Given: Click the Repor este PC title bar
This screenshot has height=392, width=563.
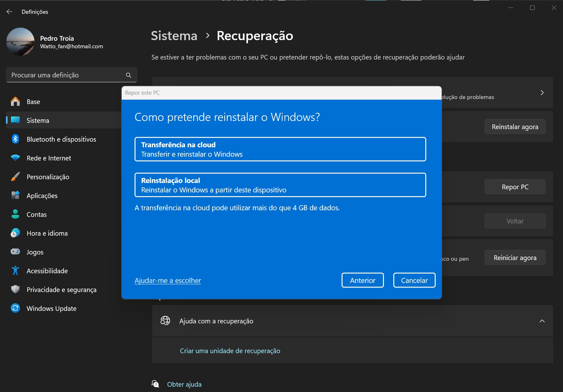Looking at the screenshot, I should (282, 93).
